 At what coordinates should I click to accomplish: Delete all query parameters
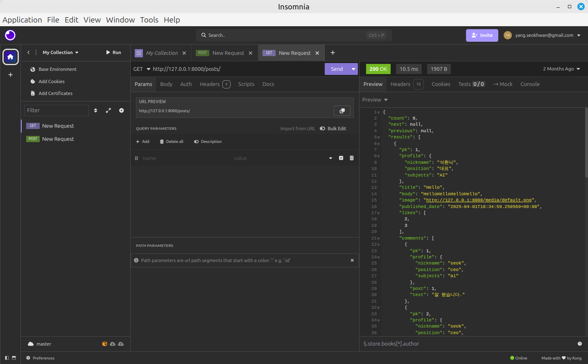[x=172, y=142]
